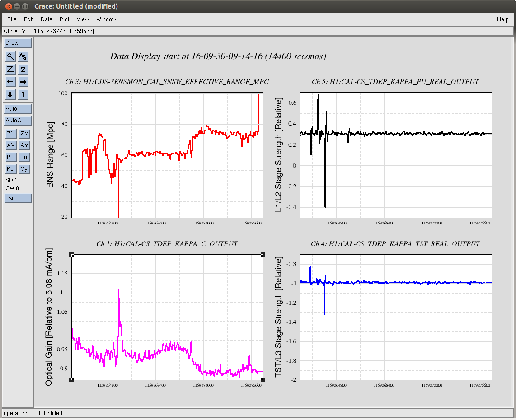Click the 'Data Display start at' plot title
This screenshot has height=420, width=516.
(x=218, y=56)
